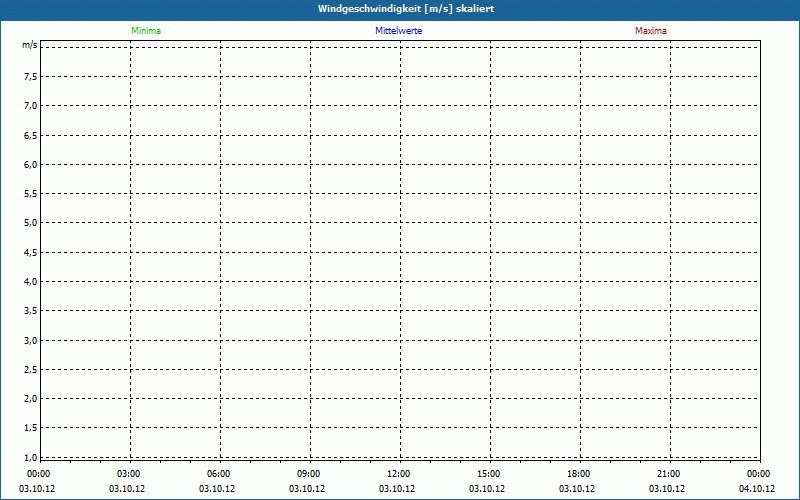Image resolution: width=800 pixels, height=500 pixels.
Task: Click the 12:00 time axis label
Action: point(398,474)
